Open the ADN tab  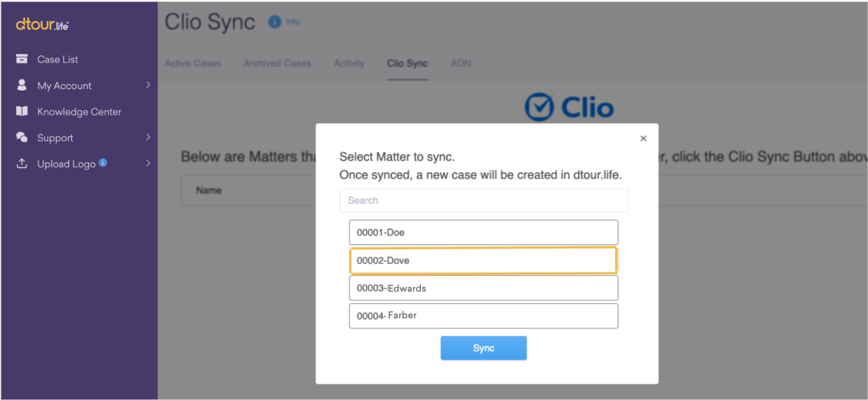click(x=460, y=63)
